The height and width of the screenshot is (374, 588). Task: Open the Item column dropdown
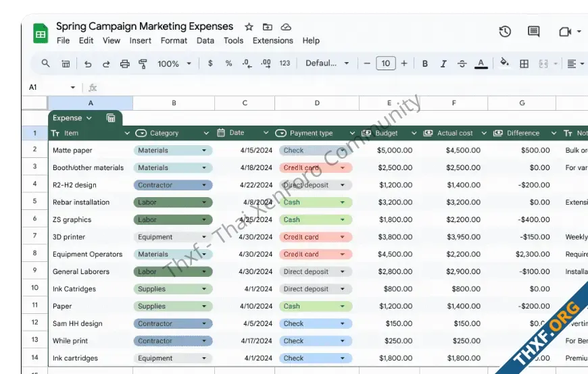coord(127,133)
